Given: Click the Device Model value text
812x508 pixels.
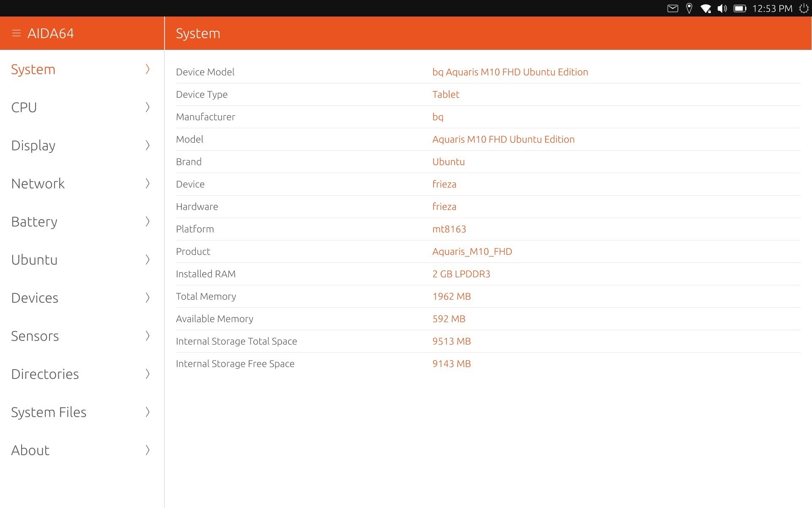Looking at the screenshot, I should point(510,72).
